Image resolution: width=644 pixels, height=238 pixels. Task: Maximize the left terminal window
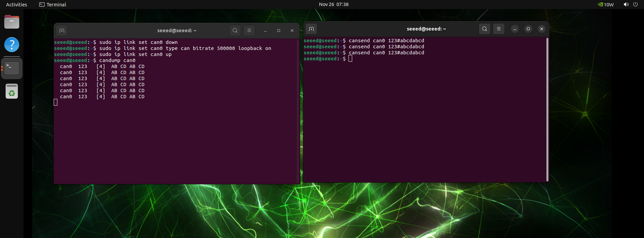(x=279, y=31)
